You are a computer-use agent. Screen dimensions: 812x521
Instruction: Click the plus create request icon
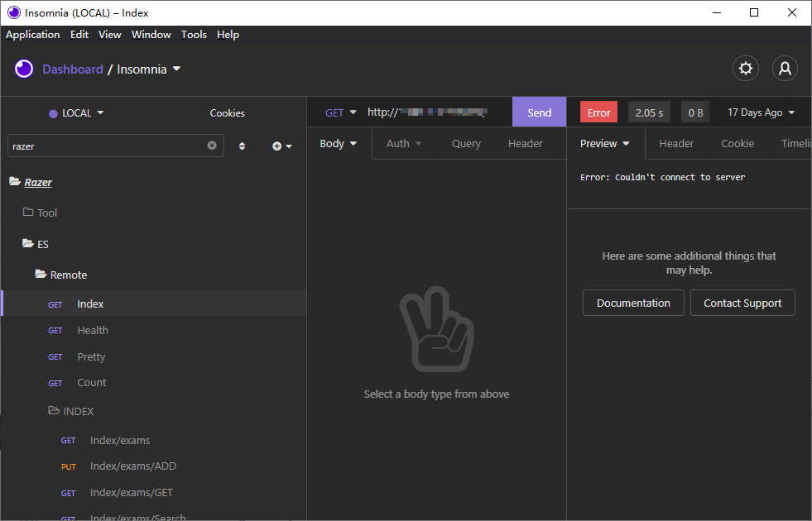click(x=281, y=146)
